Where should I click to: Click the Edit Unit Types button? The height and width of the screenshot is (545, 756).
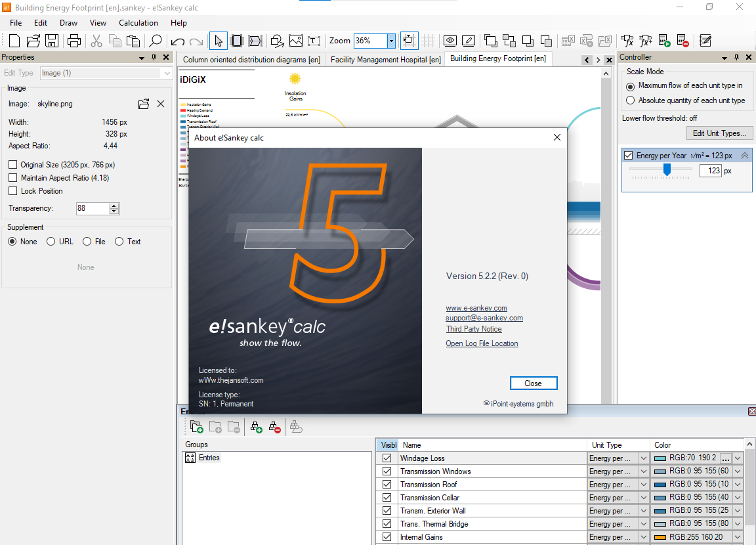tap(719, 133)
